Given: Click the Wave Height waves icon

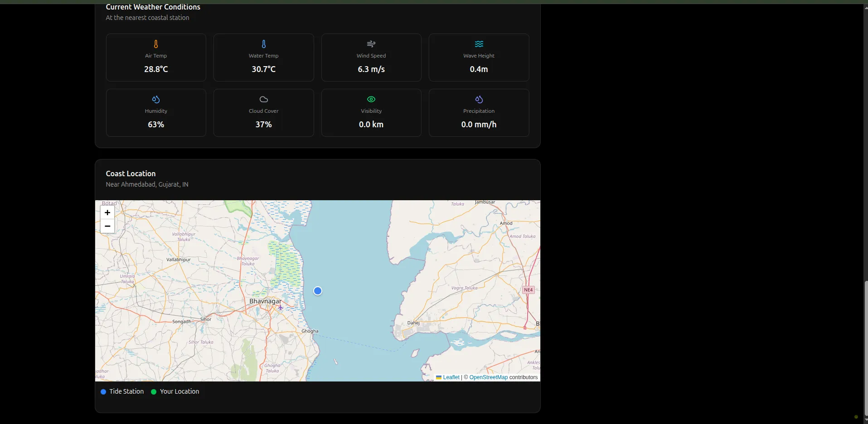Looking at the screenshot, I should coord(479,43).
